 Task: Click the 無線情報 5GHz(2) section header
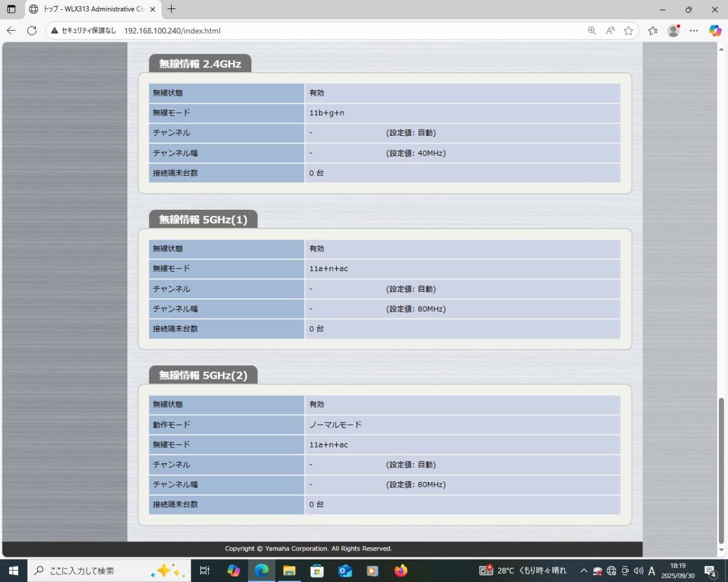pos(203,375)
